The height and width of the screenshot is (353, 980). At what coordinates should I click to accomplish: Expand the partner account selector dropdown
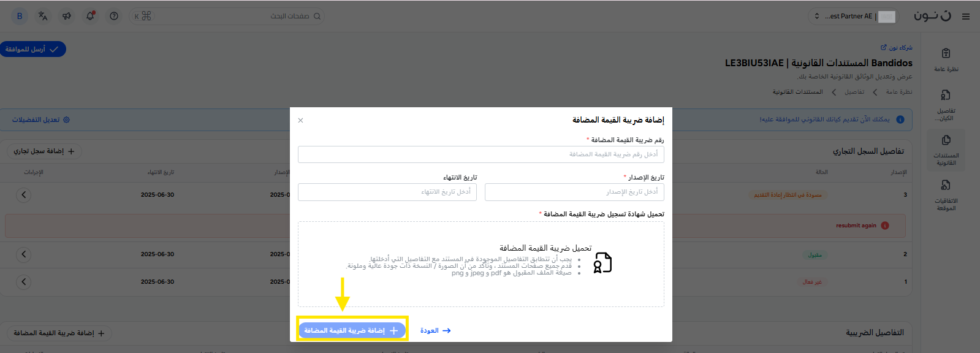852,17
